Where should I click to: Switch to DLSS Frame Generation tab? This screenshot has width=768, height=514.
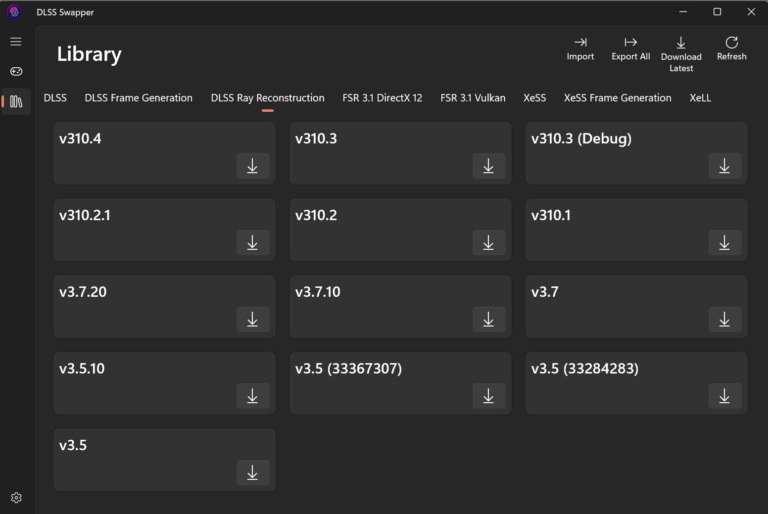[x=138, y=98]
